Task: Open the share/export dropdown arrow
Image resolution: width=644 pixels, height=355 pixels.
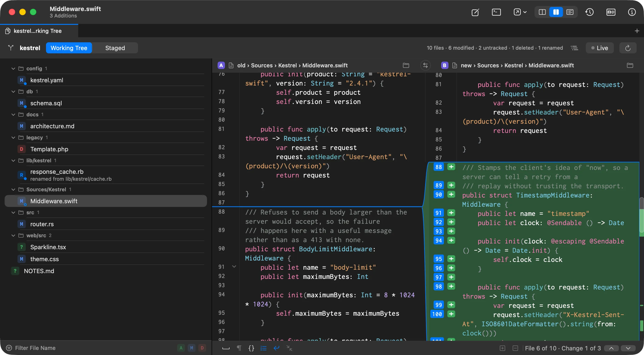Action: click(525, 12)
